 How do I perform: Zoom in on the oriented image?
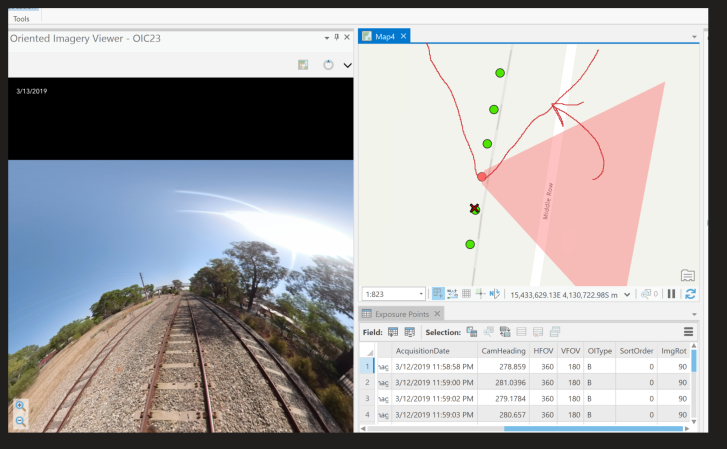click(x=20, y=406)
